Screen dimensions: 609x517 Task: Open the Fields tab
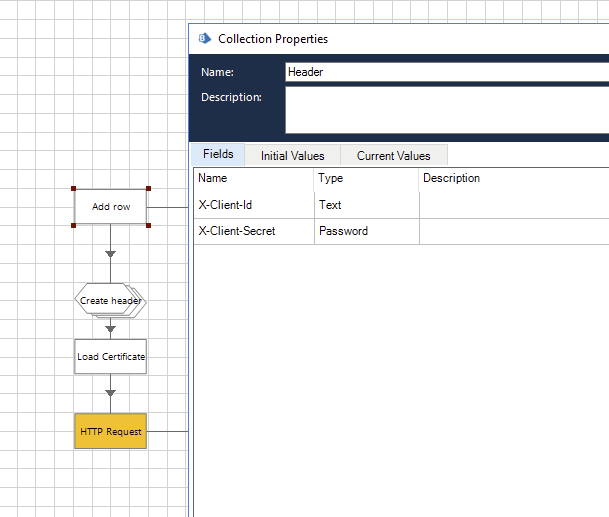(218, 154)
